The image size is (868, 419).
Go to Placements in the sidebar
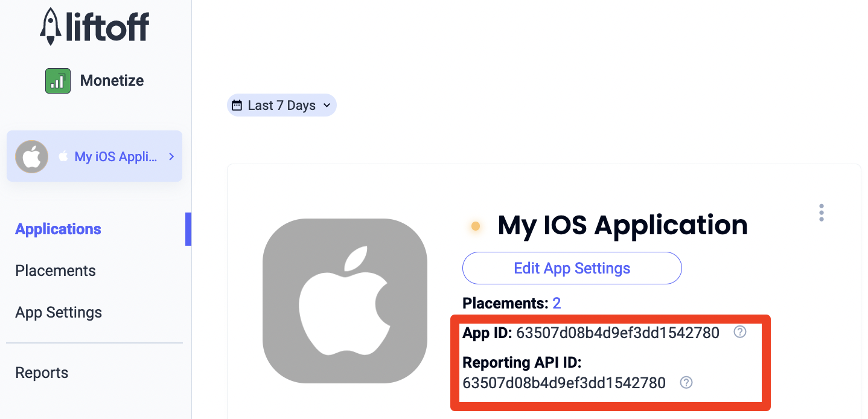click(x=56, y=270)
